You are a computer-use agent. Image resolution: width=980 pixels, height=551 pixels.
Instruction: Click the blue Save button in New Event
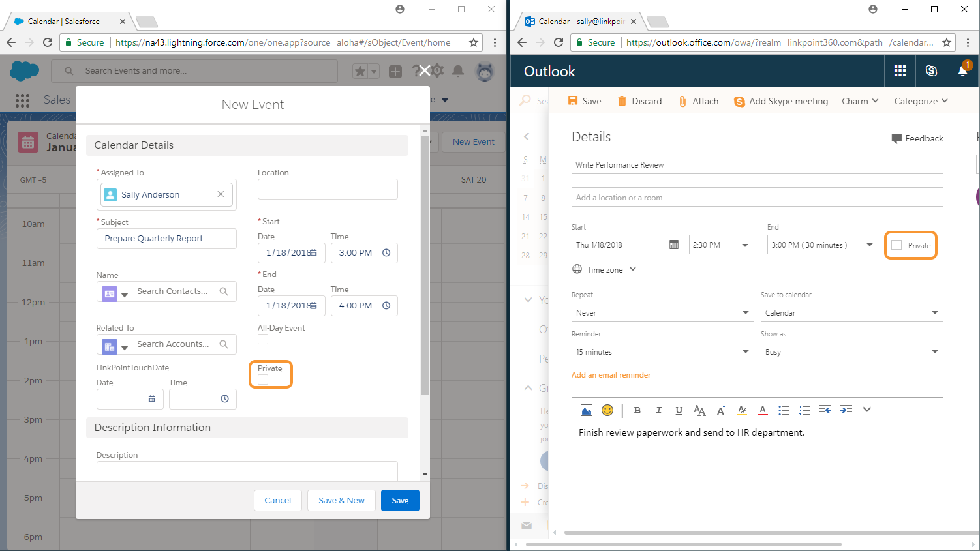click(x=400, y=500)
